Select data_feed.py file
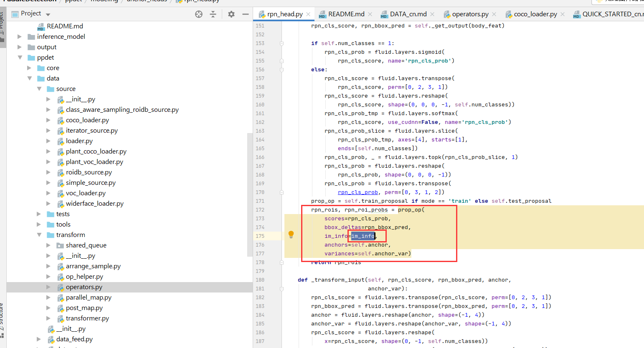The image size is (644, 348). [x=74, y=339]
